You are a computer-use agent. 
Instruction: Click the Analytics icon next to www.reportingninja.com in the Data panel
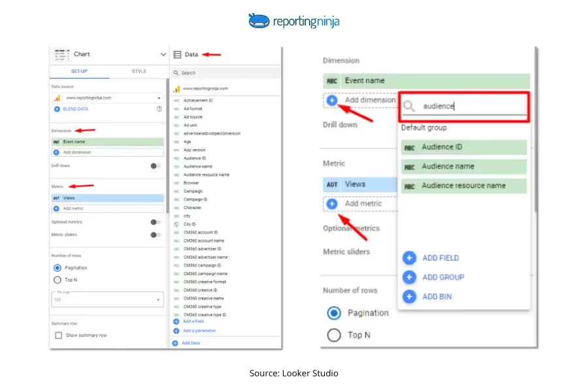[x=176, y=89]
